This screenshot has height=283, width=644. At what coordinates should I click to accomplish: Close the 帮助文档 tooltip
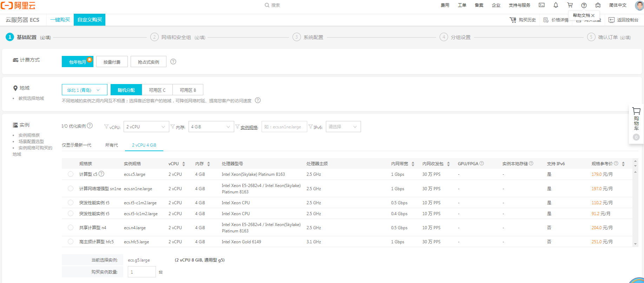(593, 15)
